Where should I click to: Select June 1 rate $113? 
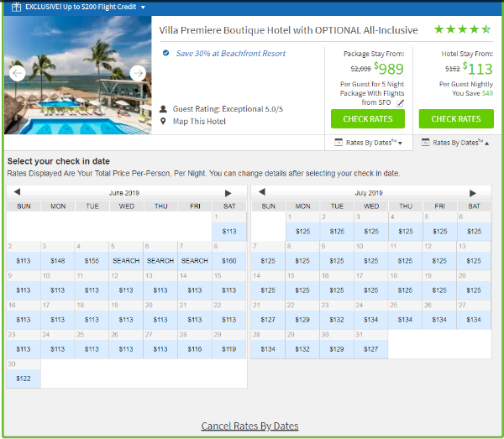(x=229, y=232)
